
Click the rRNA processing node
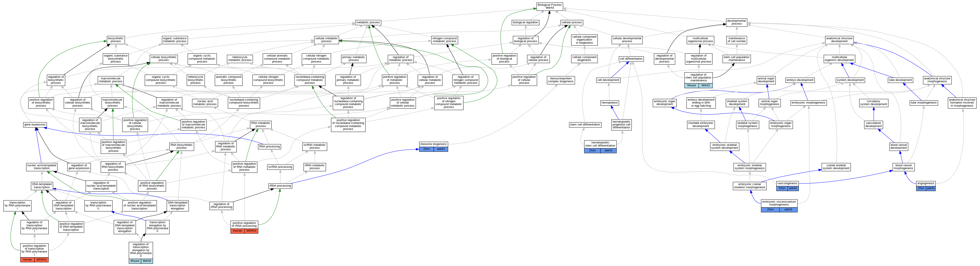tap(280, 186)
